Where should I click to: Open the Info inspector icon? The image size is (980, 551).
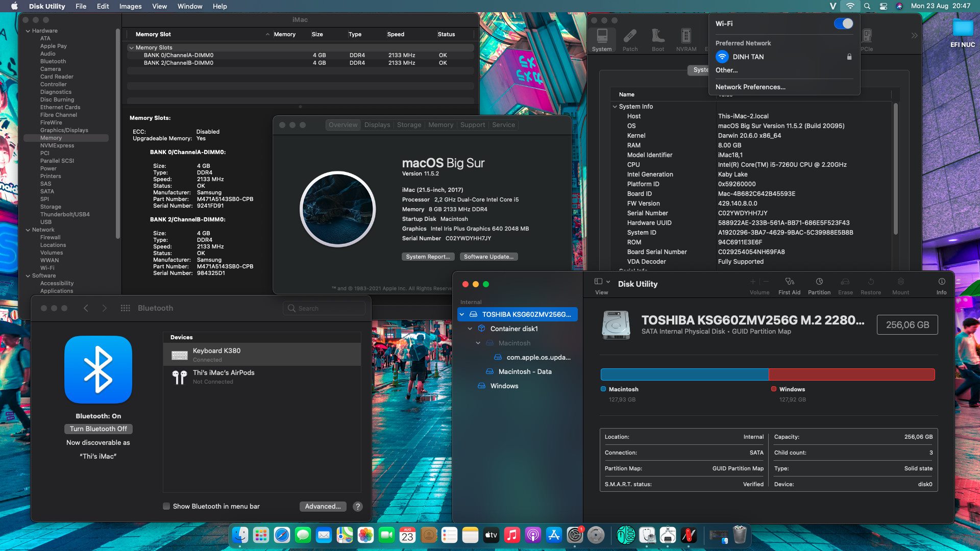941,282
